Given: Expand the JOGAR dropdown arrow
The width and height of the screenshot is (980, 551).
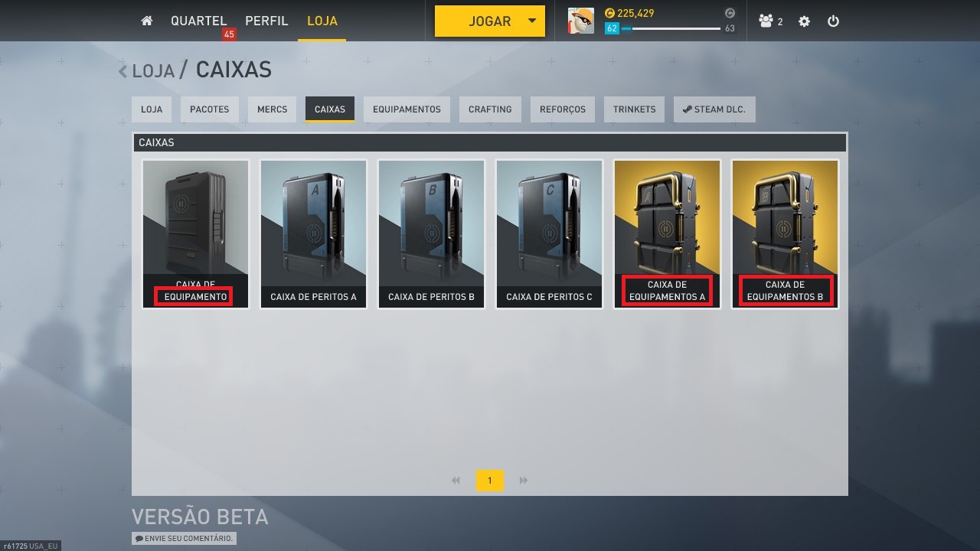Looking at the screenshot, I should pyautogui.click(x=532, y=21).
